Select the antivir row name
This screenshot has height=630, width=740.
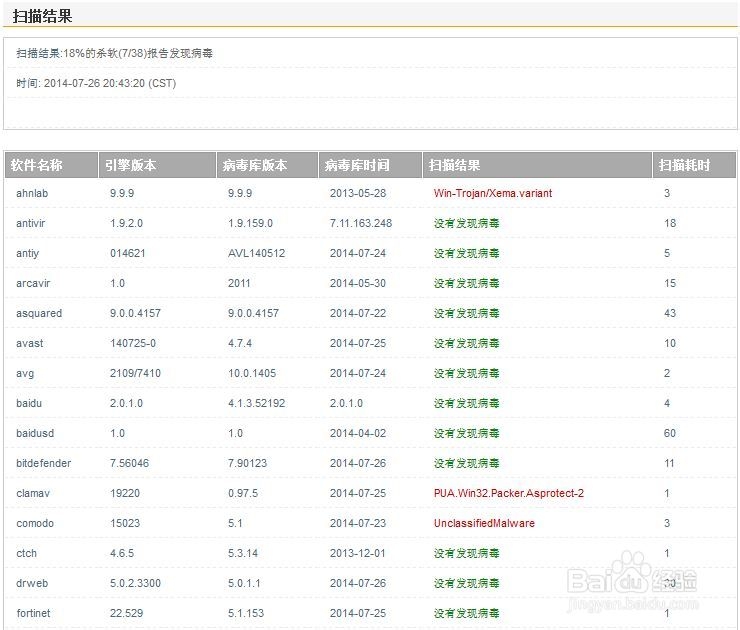click(31, 223)
